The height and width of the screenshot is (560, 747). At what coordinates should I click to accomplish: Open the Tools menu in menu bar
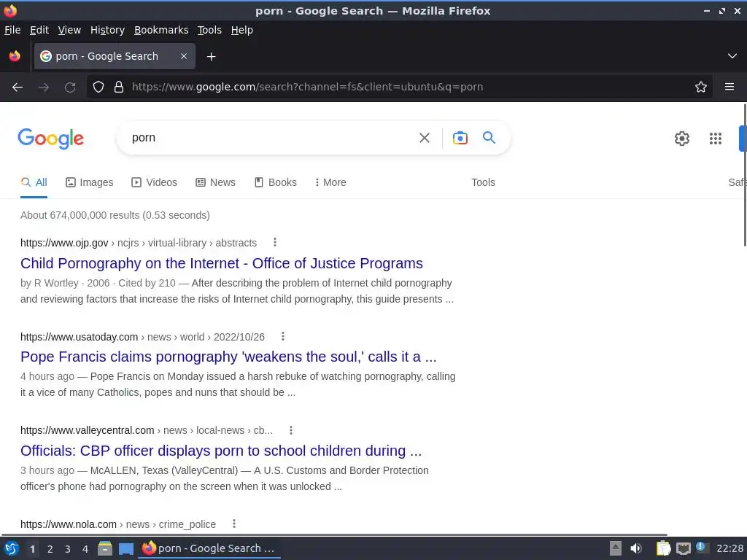(209, 30)
